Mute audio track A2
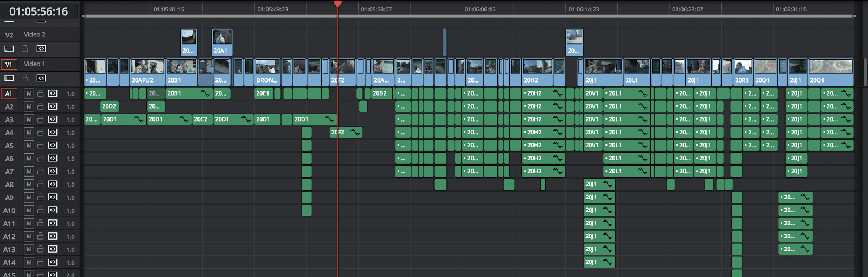The image size is (868, 277). [x=29, y=106]
